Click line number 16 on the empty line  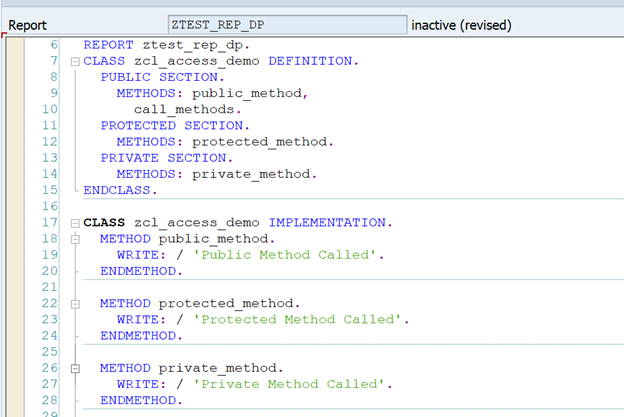(x=50, y=206)
